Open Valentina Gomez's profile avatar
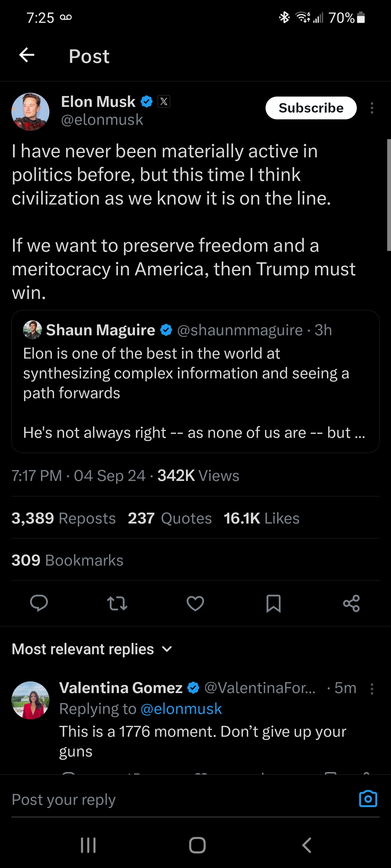The image size is (391, 868). [x=30, y=700]
